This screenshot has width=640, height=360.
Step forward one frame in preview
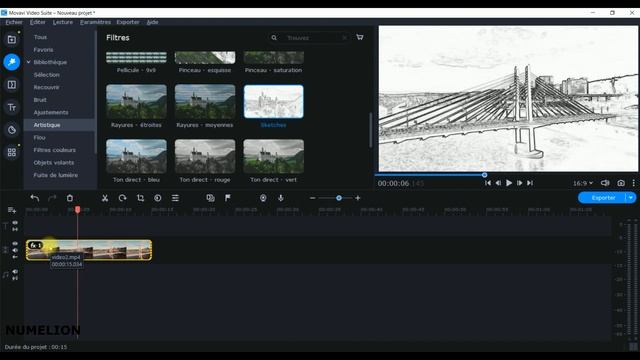[519, 183]
